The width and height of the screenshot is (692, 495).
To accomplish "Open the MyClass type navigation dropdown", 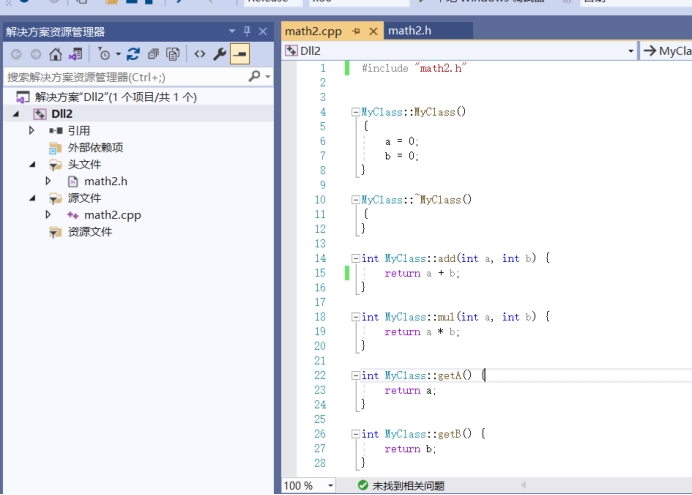I will click(x=667, y=51).
